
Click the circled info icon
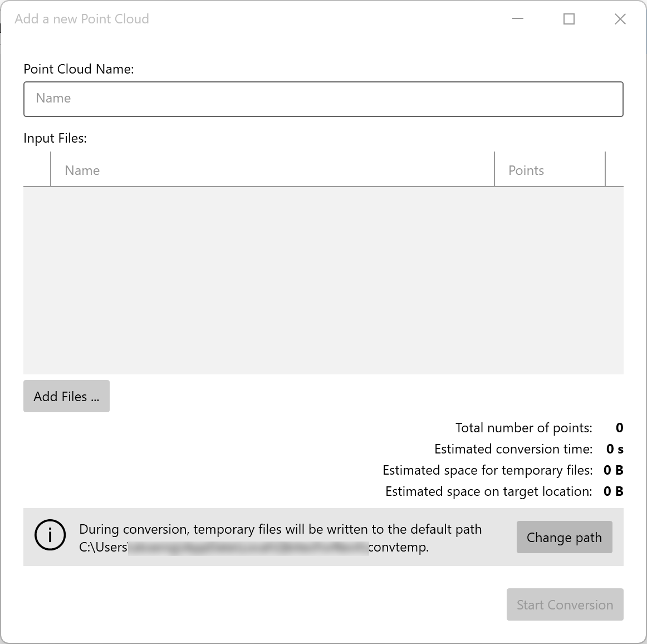click(x=50, y=535)
